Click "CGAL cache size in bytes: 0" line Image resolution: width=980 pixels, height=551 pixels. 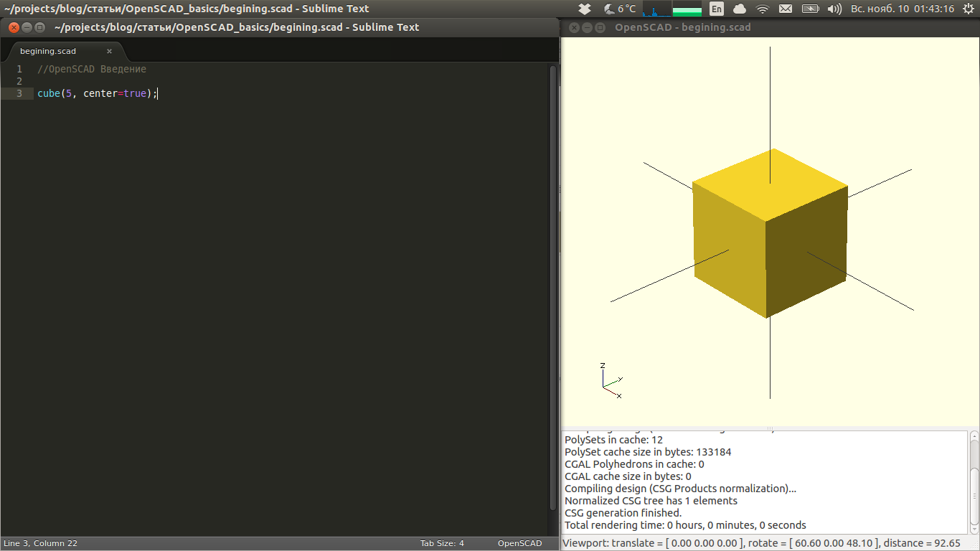click(628, 476)
